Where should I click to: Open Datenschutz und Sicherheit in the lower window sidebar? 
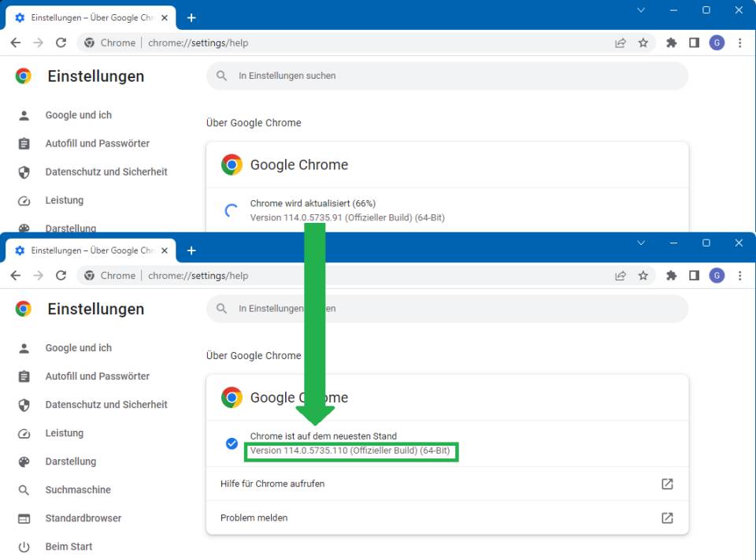click(106, 405)
